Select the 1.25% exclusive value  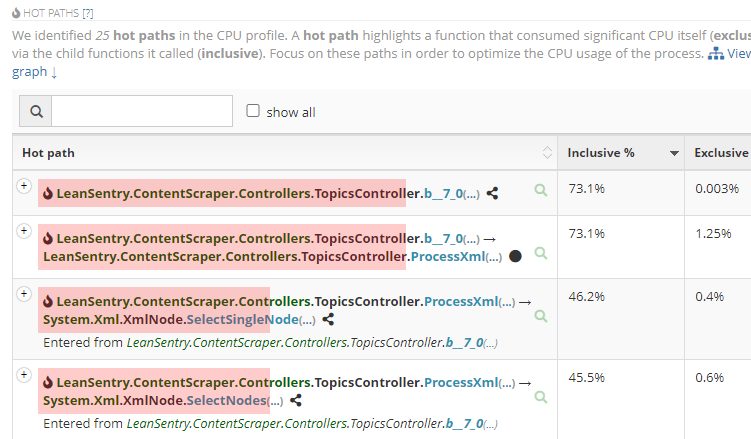pyautogui.click(x=713, y=234)
